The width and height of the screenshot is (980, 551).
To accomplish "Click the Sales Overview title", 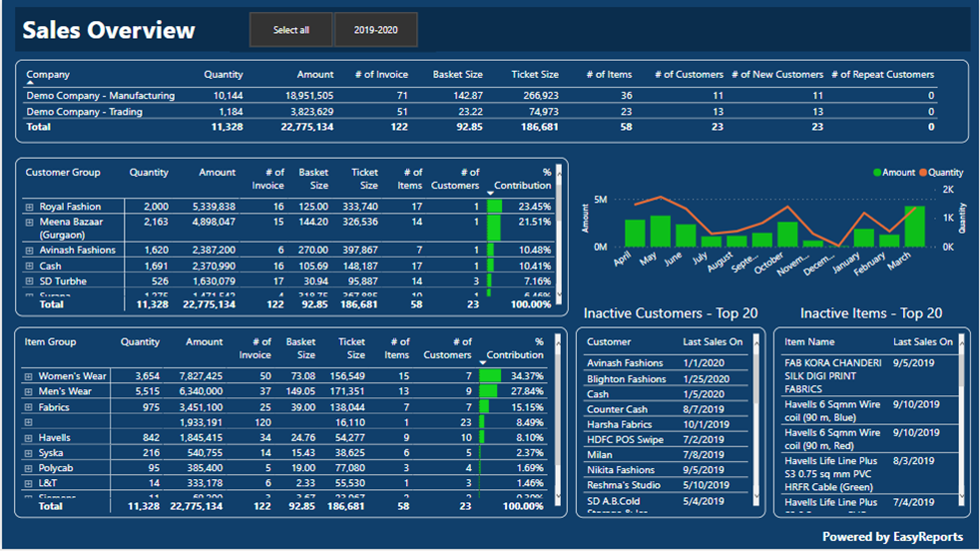I will pos(109,30).
